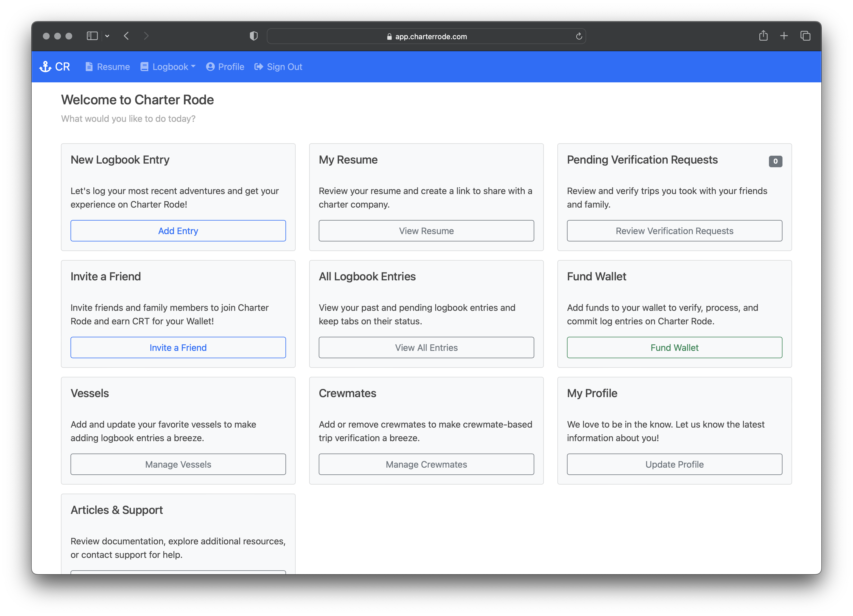Screen dimensions: 853x616
Task: Click the lock icon in address bar
Action: (x=389, y=36)
